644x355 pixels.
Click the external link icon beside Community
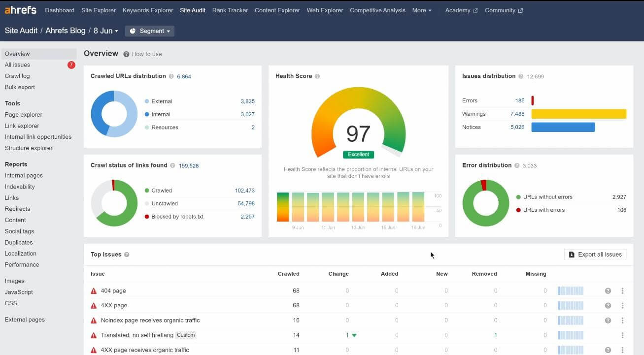(x=521, y=10)
